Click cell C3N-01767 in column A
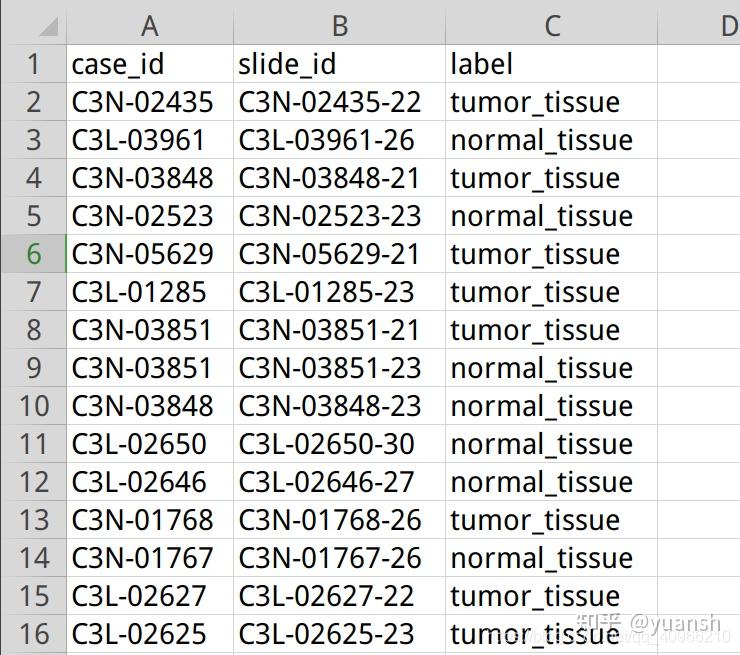740x655 pixels. click(149, 558)
